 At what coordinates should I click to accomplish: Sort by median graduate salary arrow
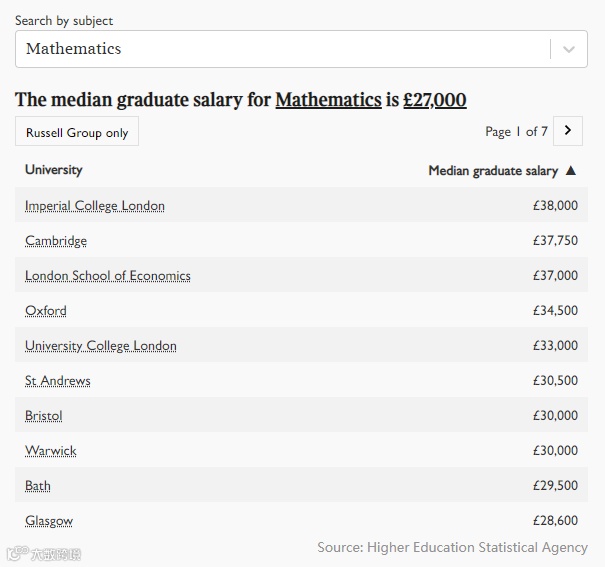click(571, 170)
